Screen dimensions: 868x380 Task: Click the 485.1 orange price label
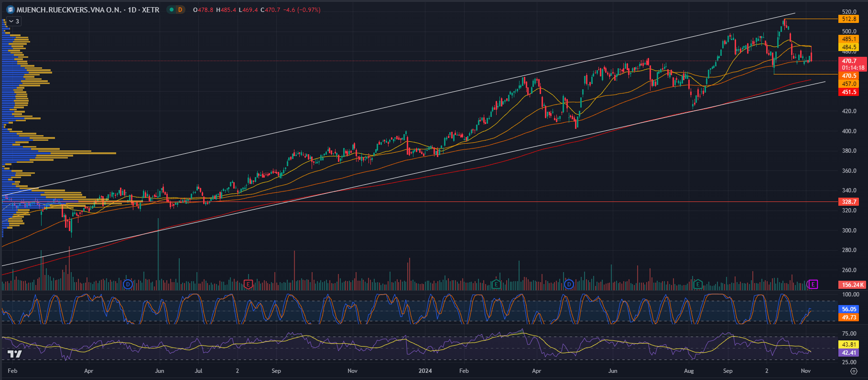click(x=848, y=39)
